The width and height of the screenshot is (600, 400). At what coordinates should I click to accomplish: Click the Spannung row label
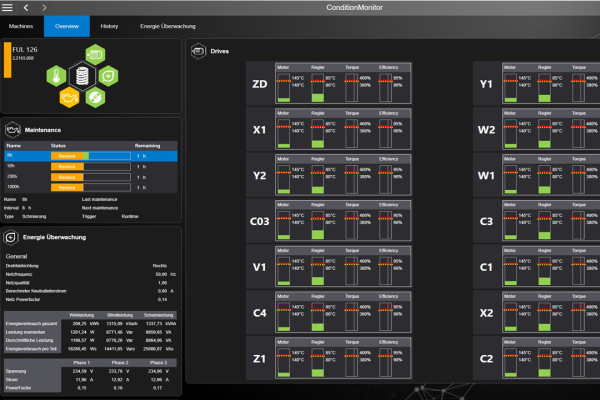(16, 371)
